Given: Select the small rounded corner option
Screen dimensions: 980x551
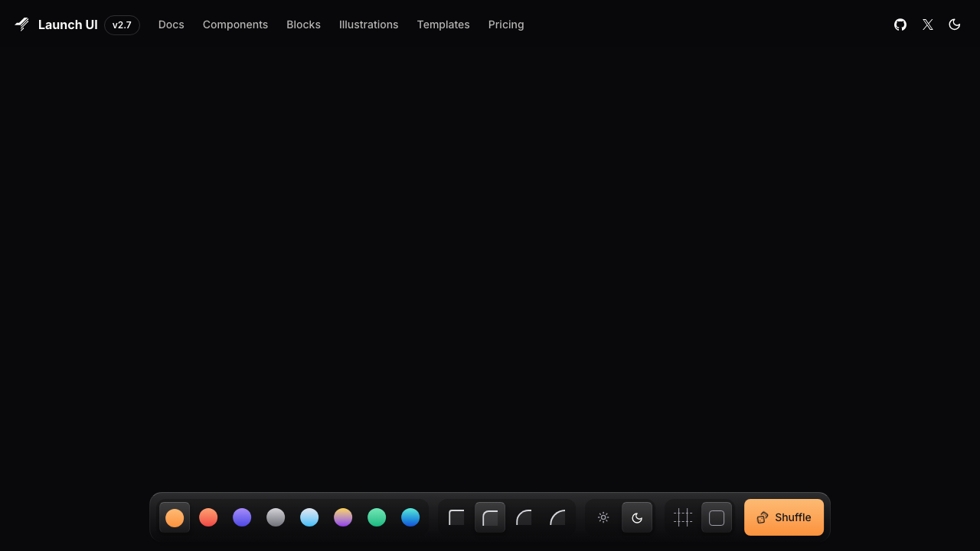Looking at the screenshot, I should (x=490, y=517).
